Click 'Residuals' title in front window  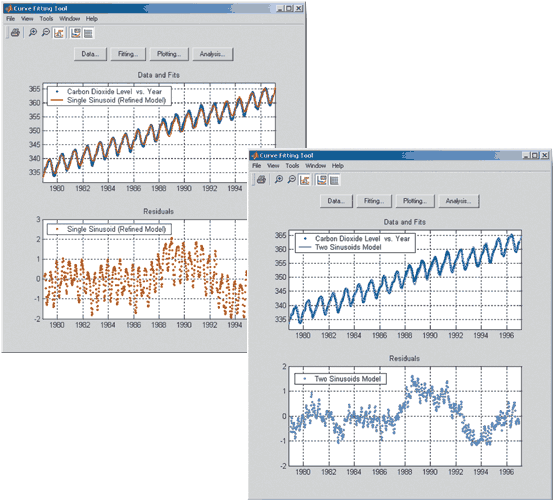(405, 358)
